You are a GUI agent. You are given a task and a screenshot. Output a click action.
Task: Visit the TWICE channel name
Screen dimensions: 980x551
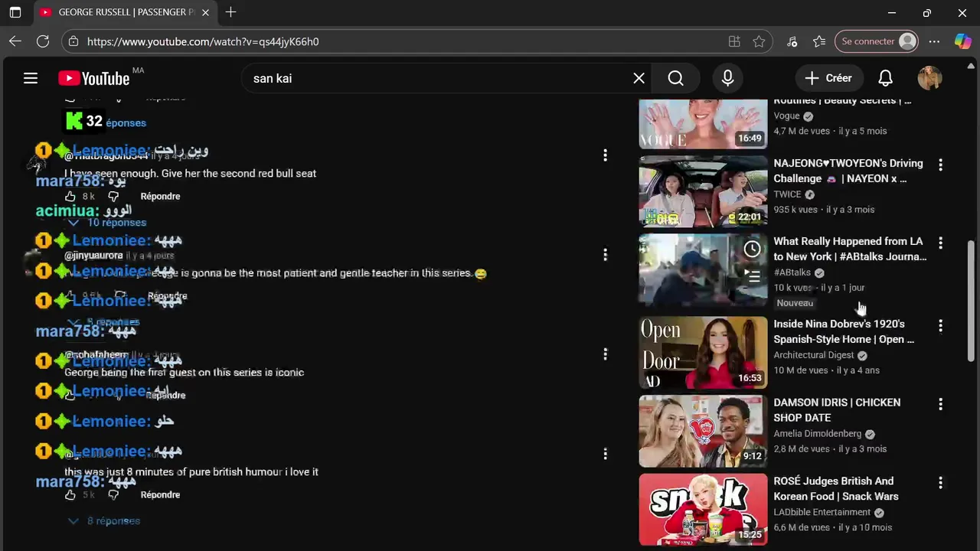(787, 194)
